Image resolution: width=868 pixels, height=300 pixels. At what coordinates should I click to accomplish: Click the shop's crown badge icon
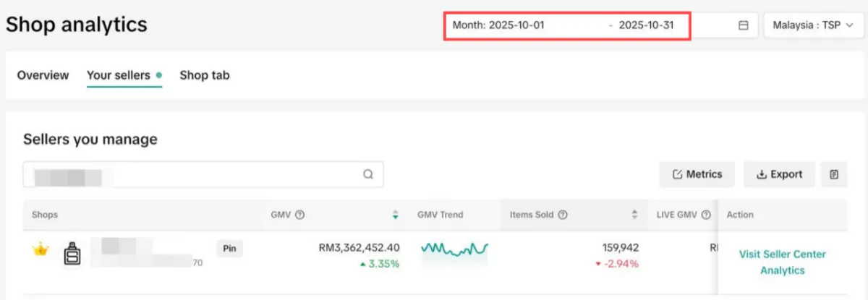click(x=41, y=249)
